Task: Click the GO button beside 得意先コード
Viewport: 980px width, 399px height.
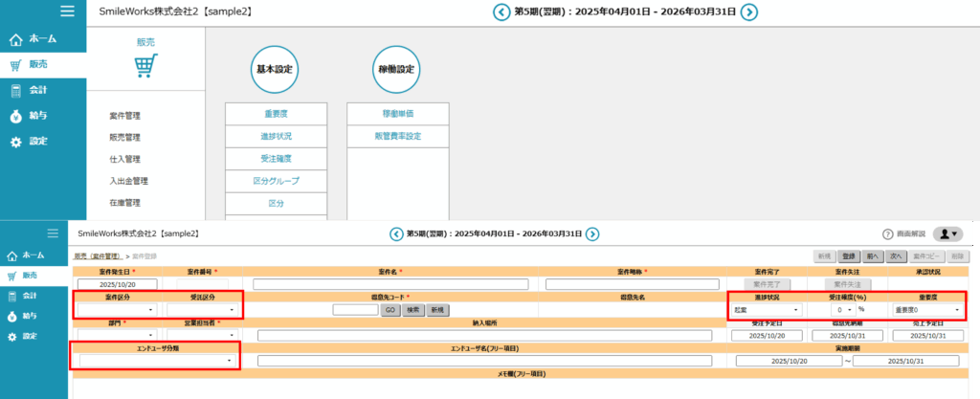Action: click(x=390, y=310)
